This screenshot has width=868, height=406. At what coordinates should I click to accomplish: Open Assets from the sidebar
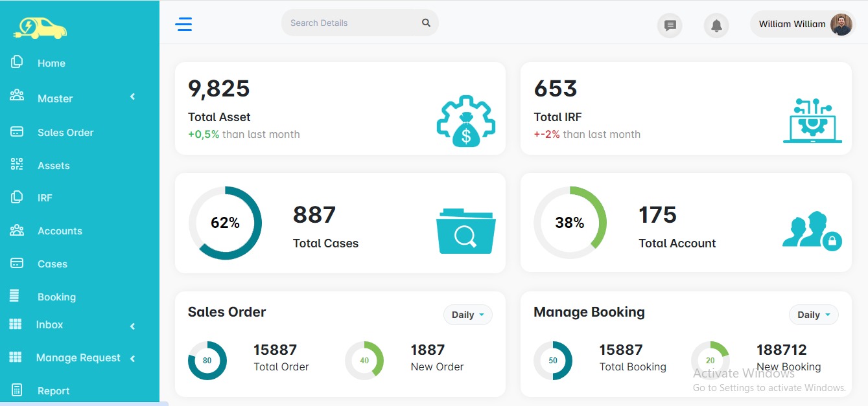click(53, 166)
